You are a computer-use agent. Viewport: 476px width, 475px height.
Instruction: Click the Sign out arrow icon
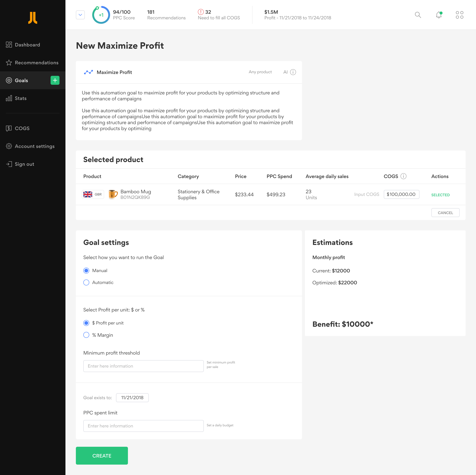click(9, 164)
